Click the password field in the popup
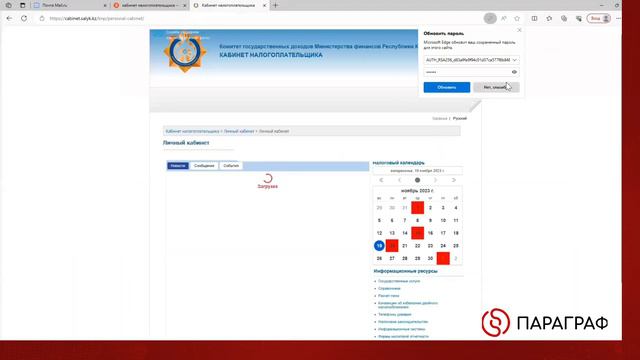This screenshot has height=360, width=640. 467,72
